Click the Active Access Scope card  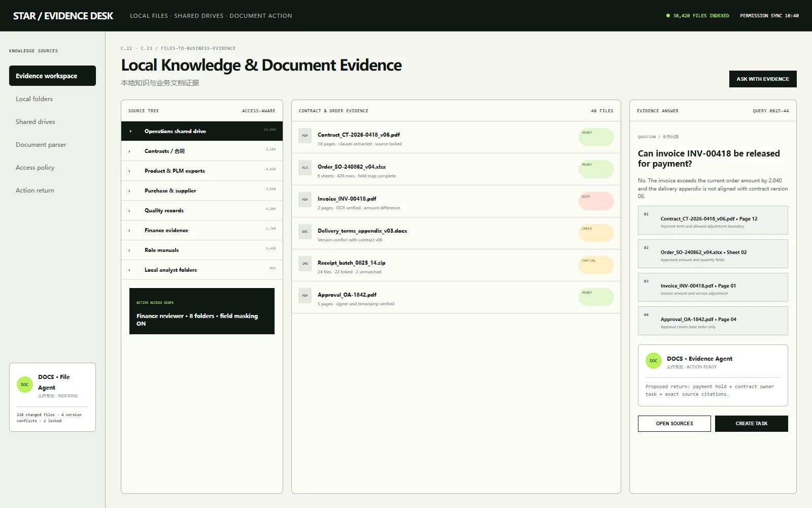[x=202, y=311]
